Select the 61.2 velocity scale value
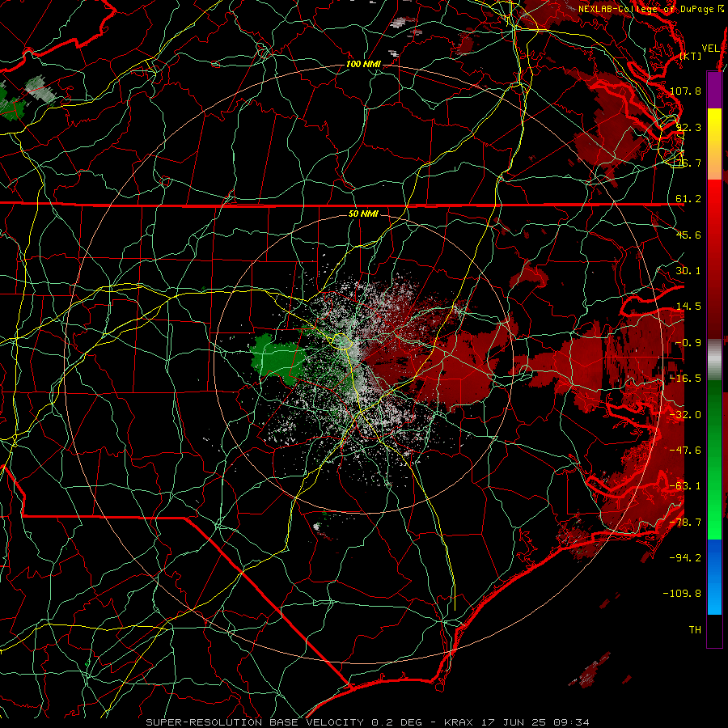The image size is (728, 728). coord(688,199)
